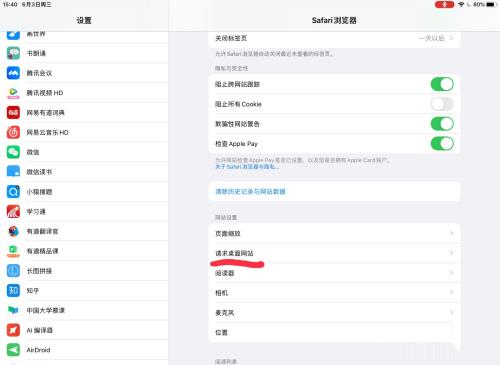The height and width of the screenshot is (365, 500).
Task: Open the green 微信 icon
Action: [x=13, y=152]
